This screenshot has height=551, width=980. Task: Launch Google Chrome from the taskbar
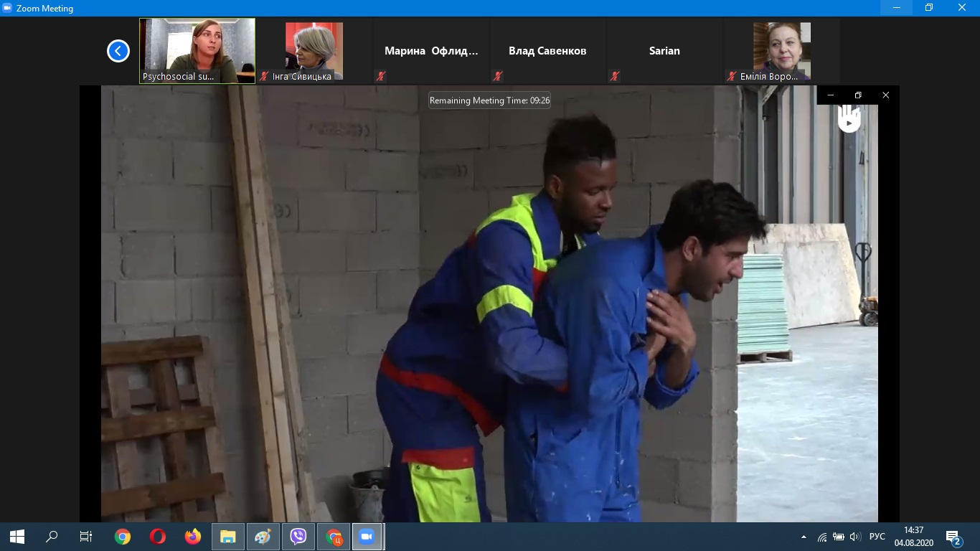pyautogui.click(x=123, y=537)
